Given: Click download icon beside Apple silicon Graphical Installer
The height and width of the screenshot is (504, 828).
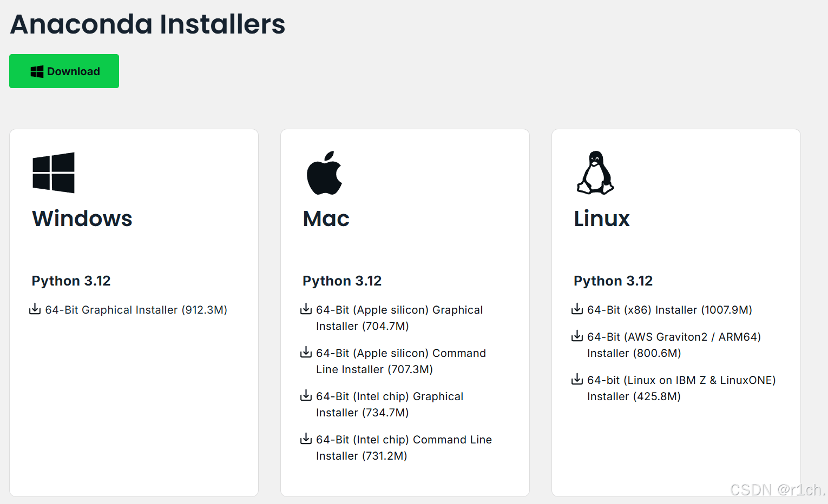Looking at the screenshot, I should coord(306,309).
